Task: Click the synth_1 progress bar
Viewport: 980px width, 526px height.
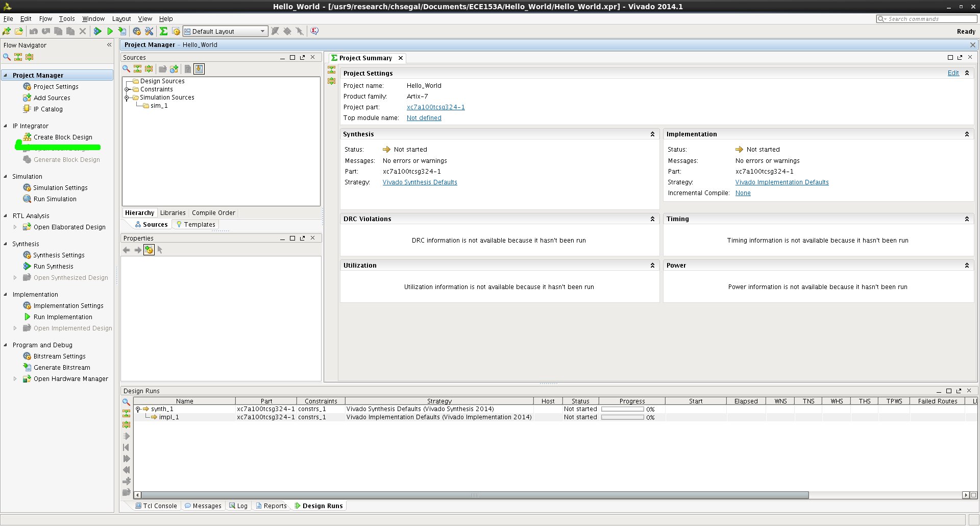Action: 622,409
